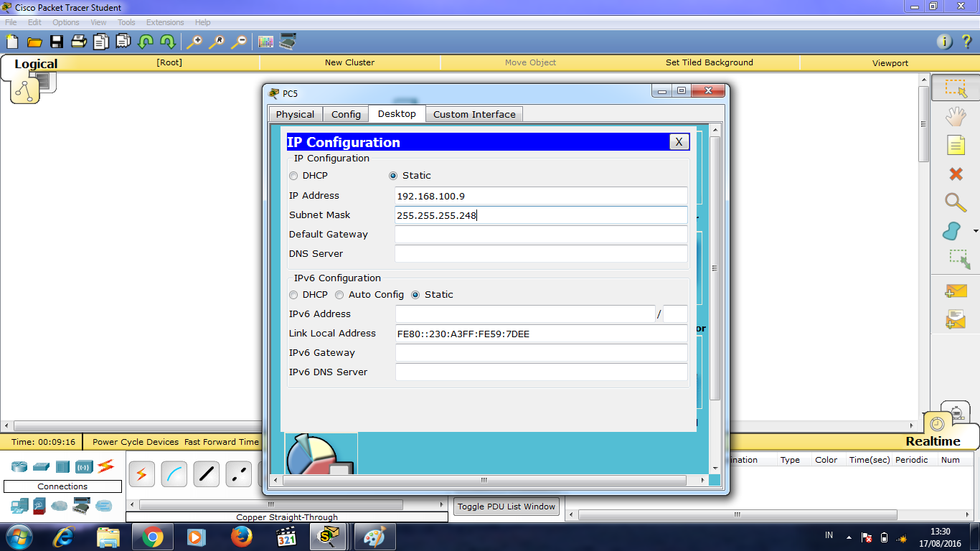The image size is (980, 551).
Task: Open help with question mark icon
Action: pos(966,42)
